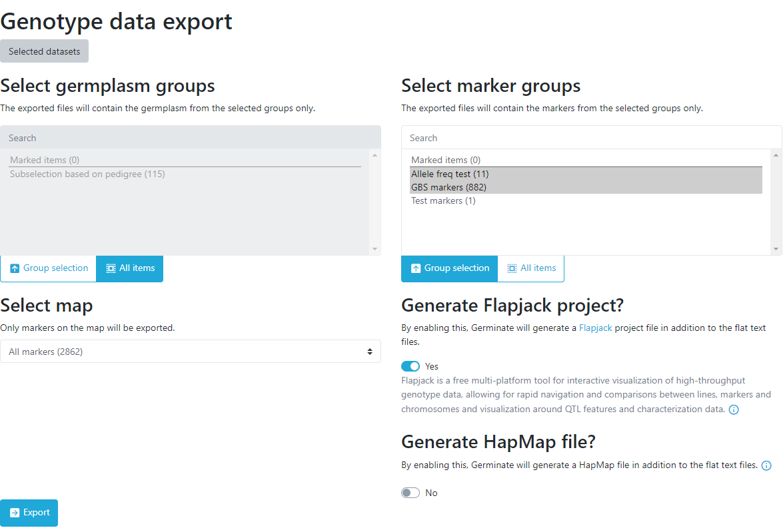Viewport: 783px width, 532px height.
Task: Click the upload icon on marker Group selection tab
Action: coord(415,268)
